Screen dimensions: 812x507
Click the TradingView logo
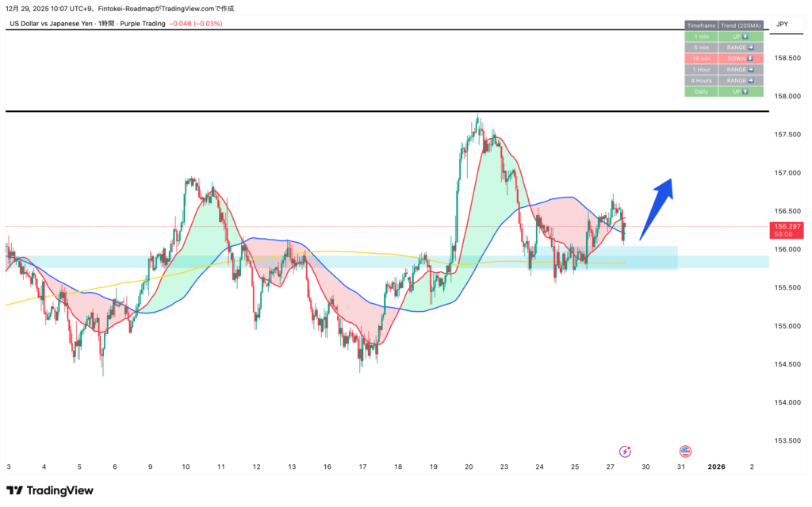click(50, 490)
